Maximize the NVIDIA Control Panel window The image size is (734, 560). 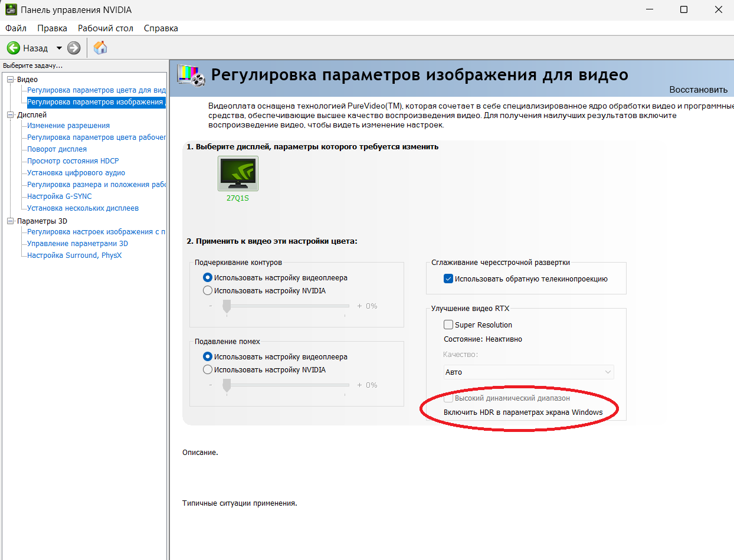684,10
